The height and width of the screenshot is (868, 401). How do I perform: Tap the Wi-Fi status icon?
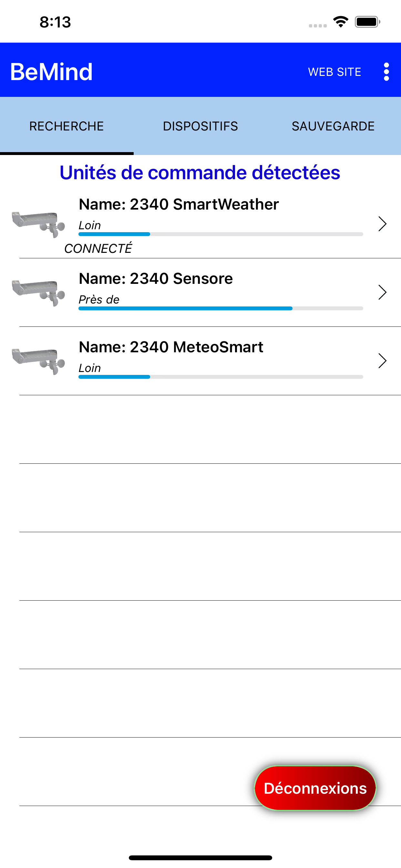[341, 22]
